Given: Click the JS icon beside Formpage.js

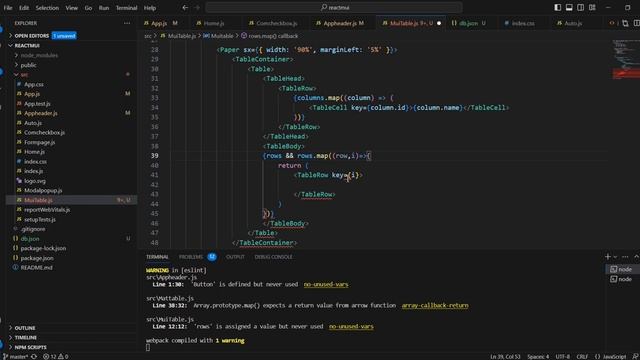Looking at the screenshot, I should tap(19, 142).
